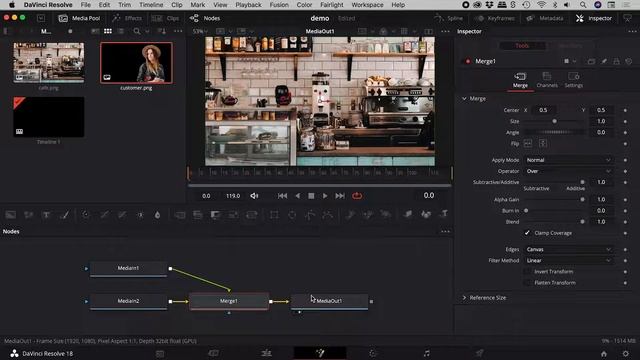The width and height of the screenshot is (640, 360).
Task: Add the Text 3D tool at toolbar end
Action: tap(444, 214)
